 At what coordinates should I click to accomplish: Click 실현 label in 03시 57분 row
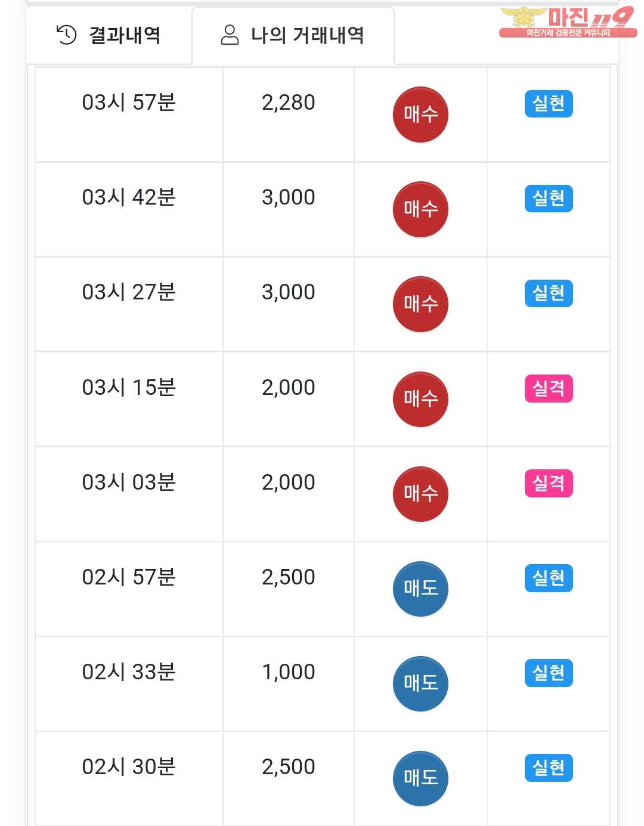coord(549,104)
